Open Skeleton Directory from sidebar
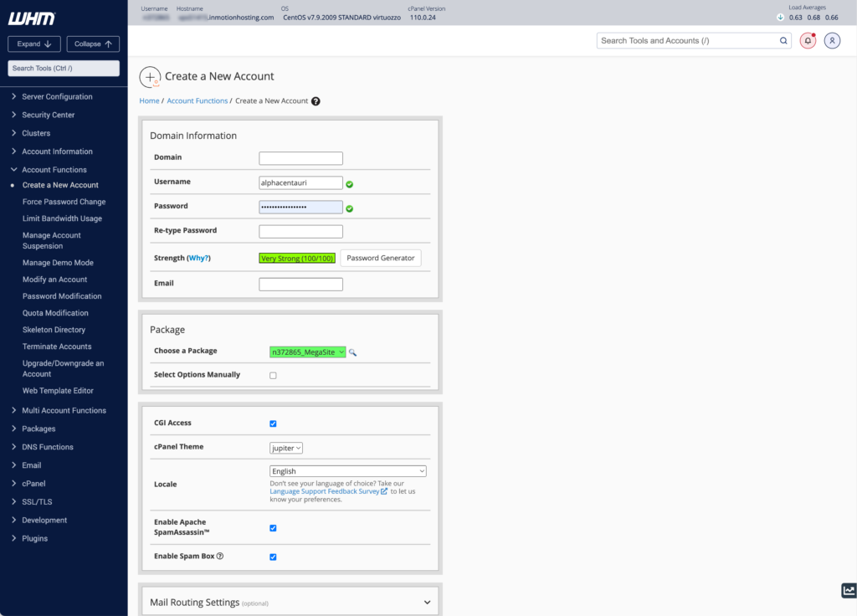Viewport: 857px width, 616px height. 54,330
